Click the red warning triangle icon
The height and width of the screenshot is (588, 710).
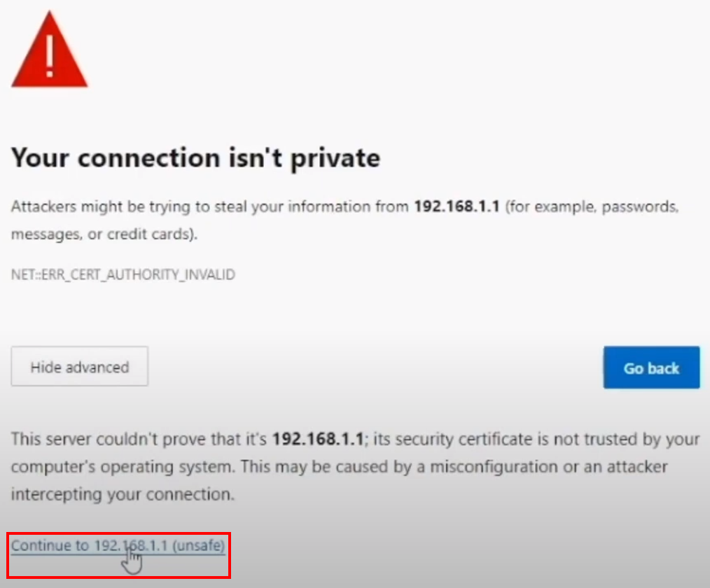(49, 50)
